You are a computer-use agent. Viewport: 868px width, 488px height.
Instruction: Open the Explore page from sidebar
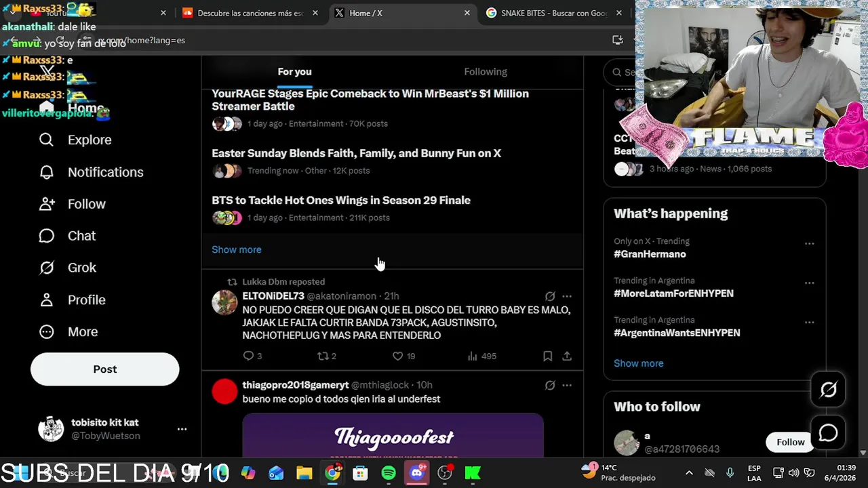(75, 140)
